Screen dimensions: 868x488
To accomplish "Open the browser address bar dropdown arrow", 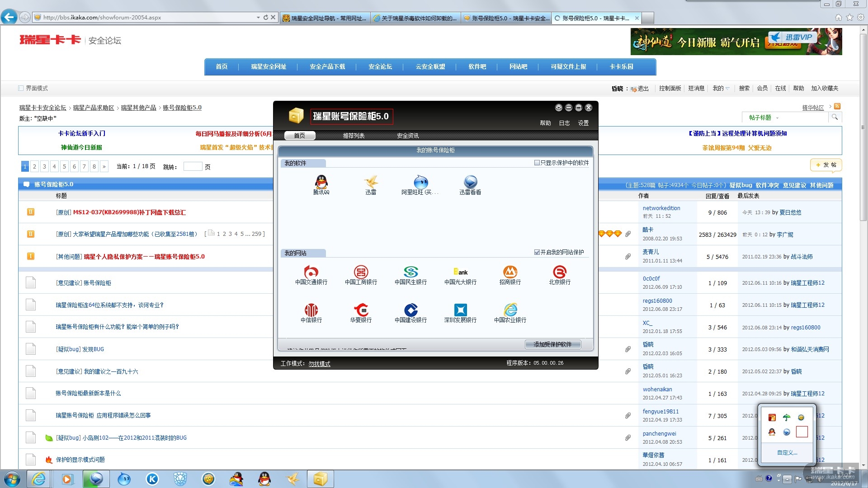I will 258,18.
